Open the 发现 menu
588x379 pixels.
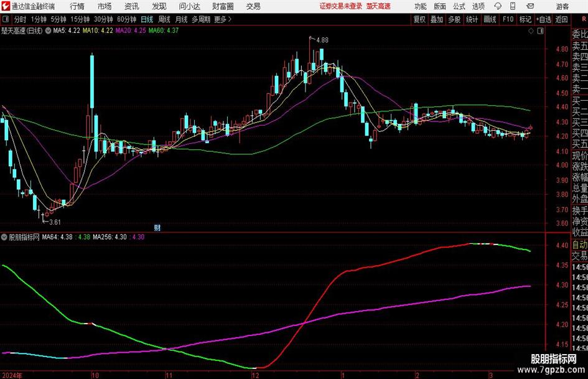(159, 6)
